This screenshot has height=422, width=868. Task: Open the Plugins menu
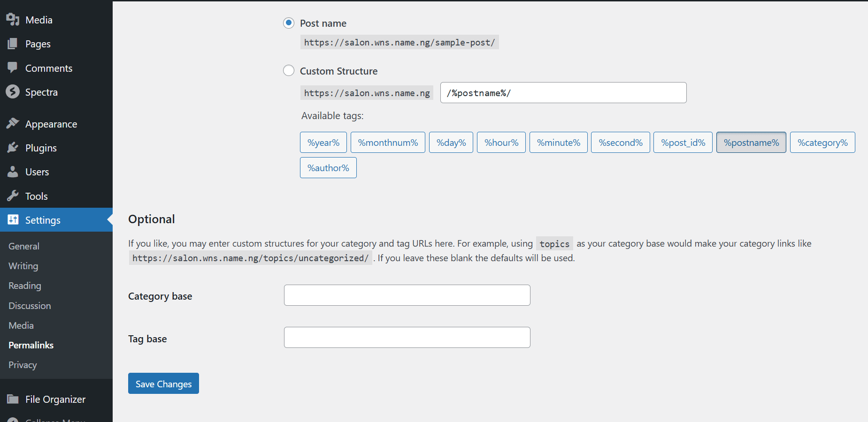41,148
